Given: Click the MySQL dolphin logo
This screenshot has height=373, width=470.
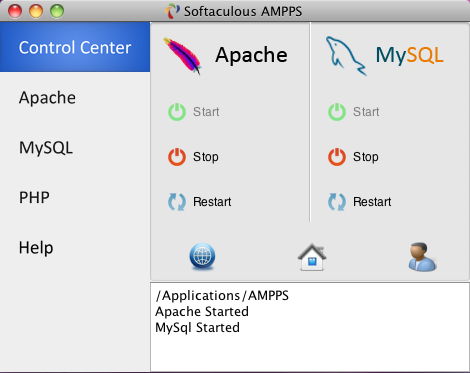Looking at the screenshot, I should point(346,56).
